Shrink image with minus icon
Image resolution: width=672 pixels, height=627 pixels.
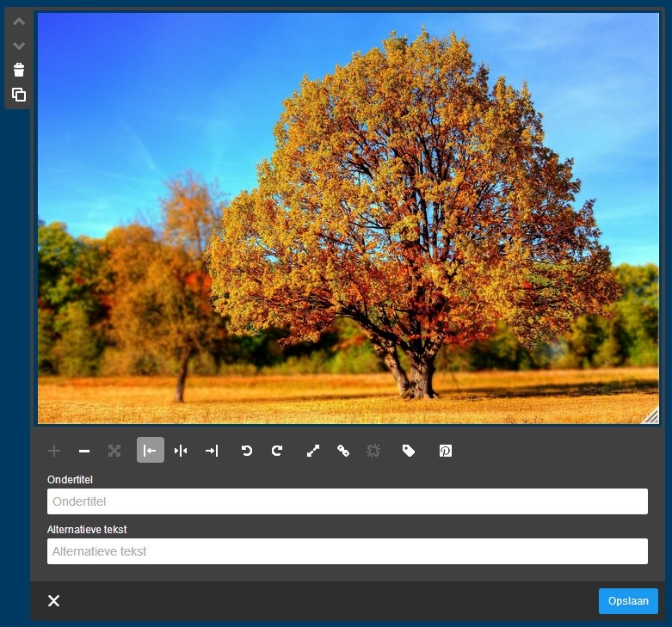coord(84,451)
